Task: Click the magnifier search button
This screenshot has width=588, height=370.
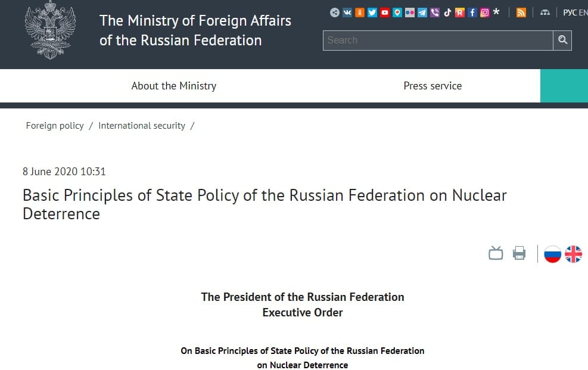Action: [x=562, y=40]
